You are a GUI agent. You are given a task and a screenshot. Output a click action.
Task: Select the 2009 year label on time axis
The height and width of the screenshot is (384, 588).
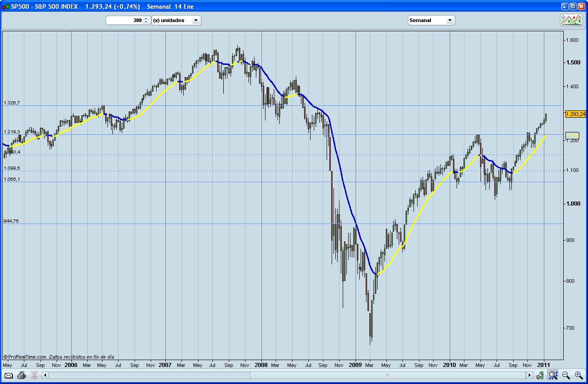[x=355, y=365]
